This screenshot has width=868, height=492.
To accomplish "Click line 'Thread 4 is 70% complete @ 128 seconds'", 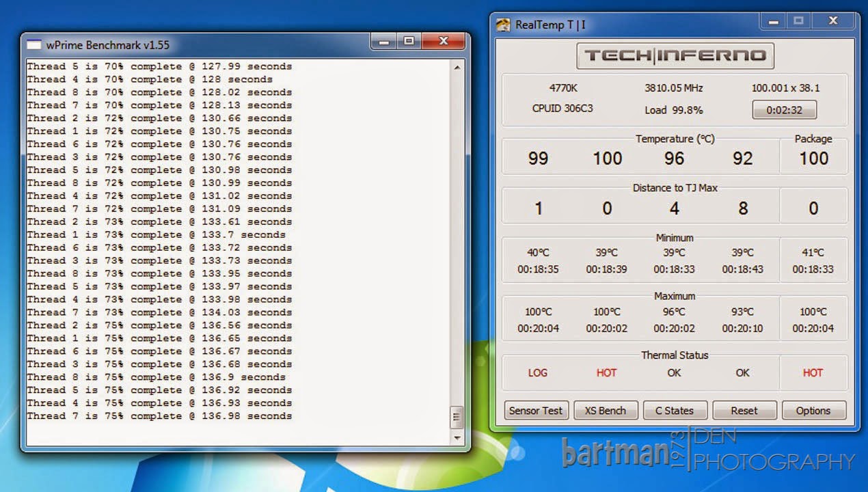I will click(x=150, y=79).
